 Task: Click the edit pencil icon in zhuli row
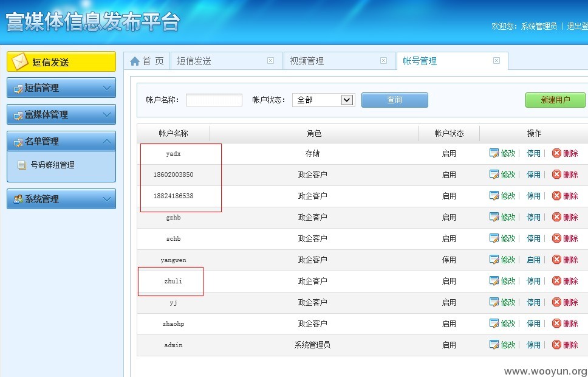[x=494, y=281]
